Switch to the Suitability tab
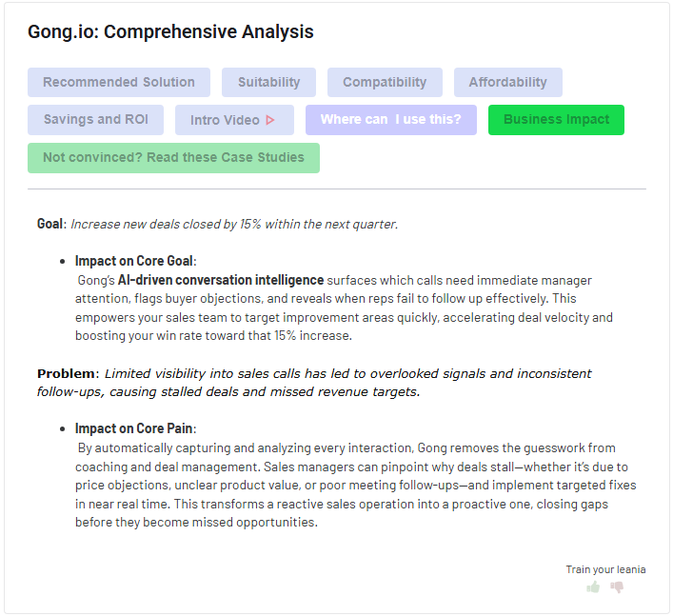This screenshot has height=616, width=673. (x=268, y=82)
